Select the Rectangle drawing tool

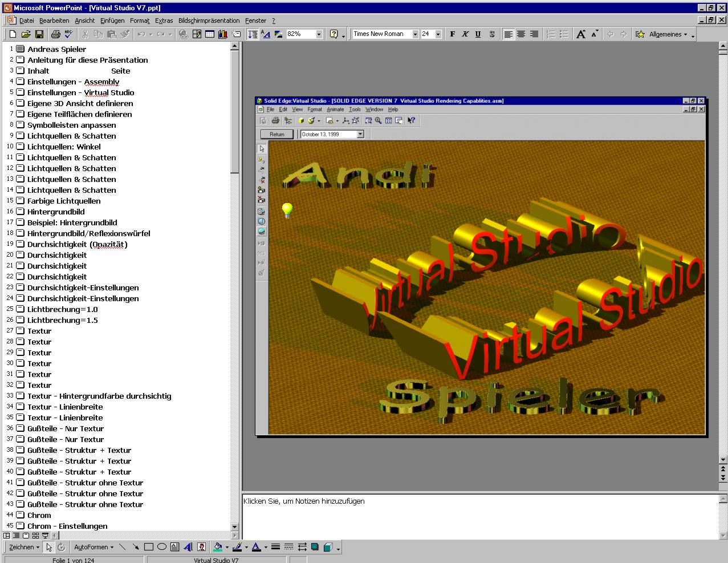coord(149,547)
